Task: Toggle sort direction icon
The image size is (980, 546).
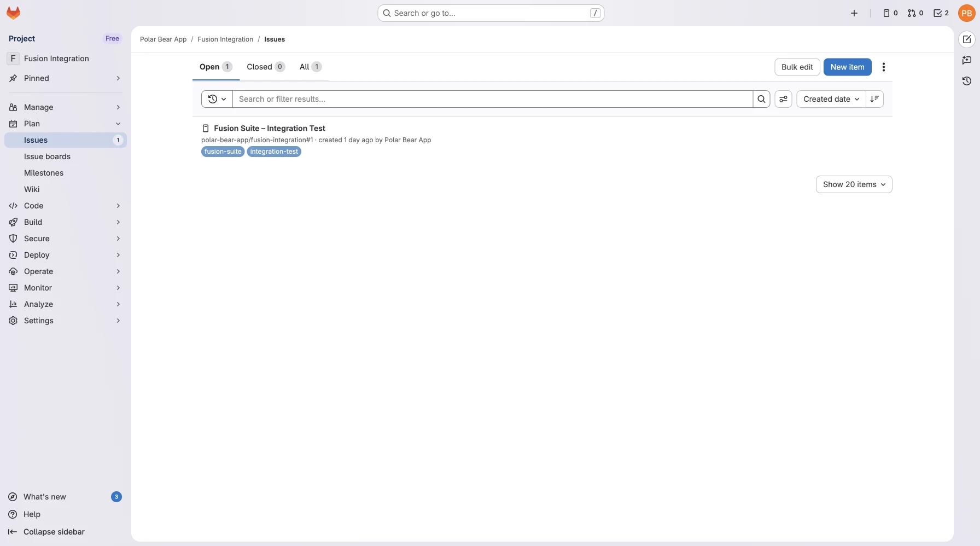Action: tap(874, 99)
